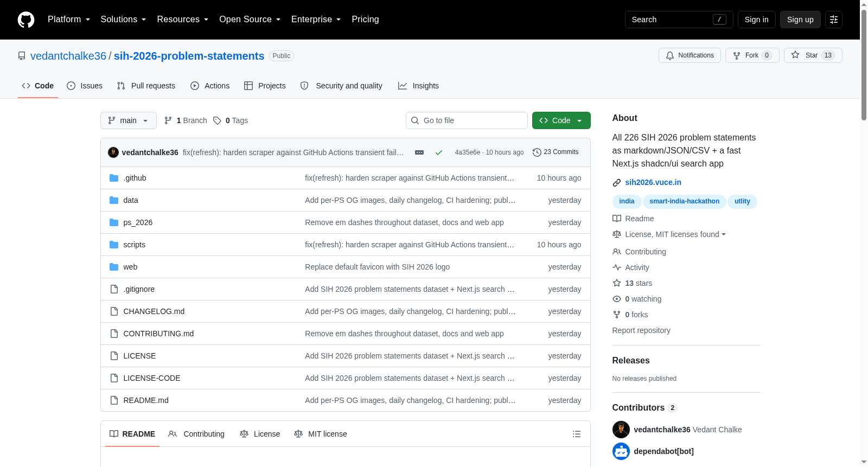The height and width of the screenshot is (467, 868).
Task: Open the sih-2026-problem-statements repository link
Action: 189,56
